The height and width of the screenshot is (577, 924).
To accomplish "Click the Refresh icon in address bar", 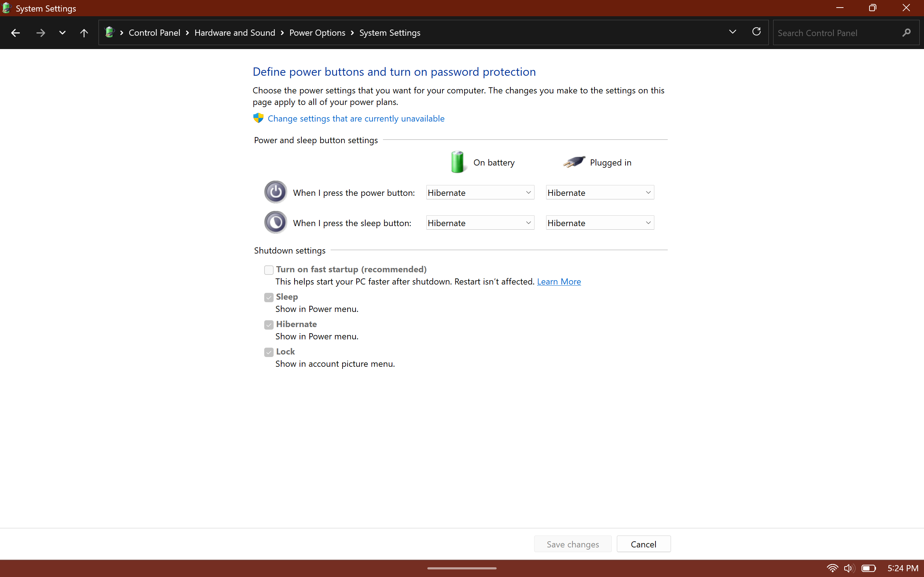I will pos(756,32).
